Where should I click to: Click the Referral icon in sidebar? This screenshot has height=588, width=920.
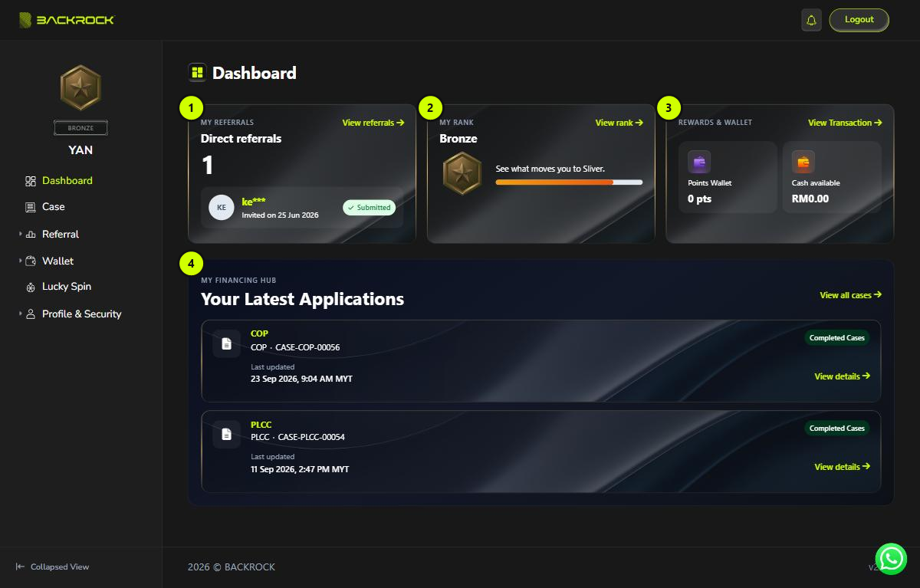click(31, 235)
